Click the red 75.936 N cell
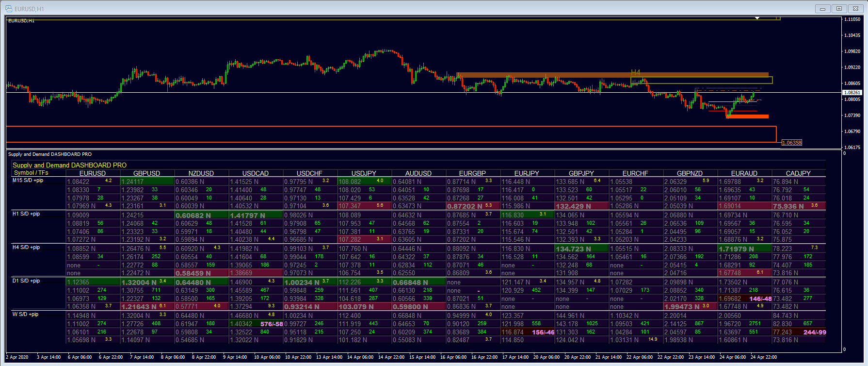This screenshot has height=366, width=868. point(799,206)
